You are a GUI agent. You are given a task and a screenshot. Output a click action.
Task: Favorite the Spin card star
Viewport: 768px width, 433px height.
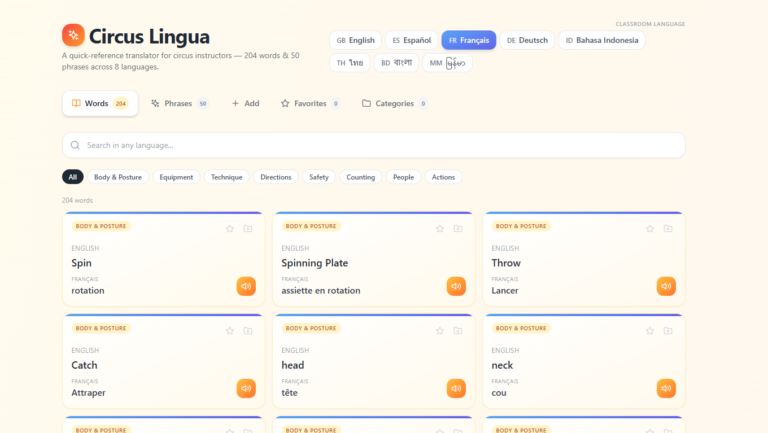230,229
